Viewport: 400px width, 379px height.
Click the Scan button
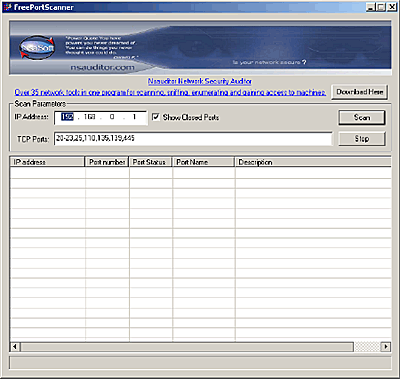pos(362,117)
